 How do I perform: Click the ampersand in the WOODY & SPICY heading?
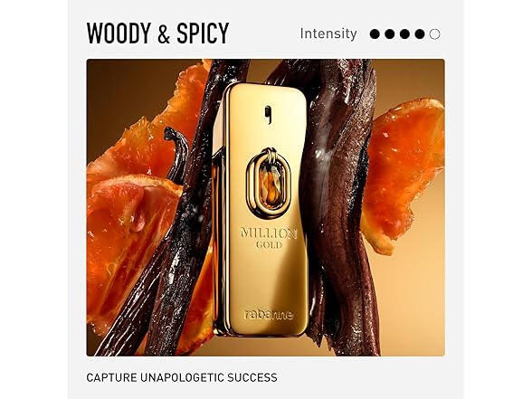[164, 34]
